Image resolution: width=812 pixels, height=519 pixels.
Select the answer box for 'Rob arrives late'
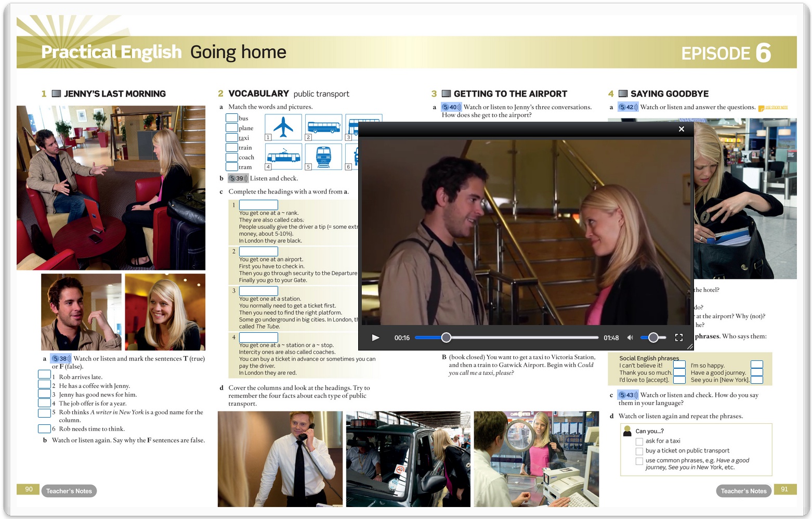(44, 374)
